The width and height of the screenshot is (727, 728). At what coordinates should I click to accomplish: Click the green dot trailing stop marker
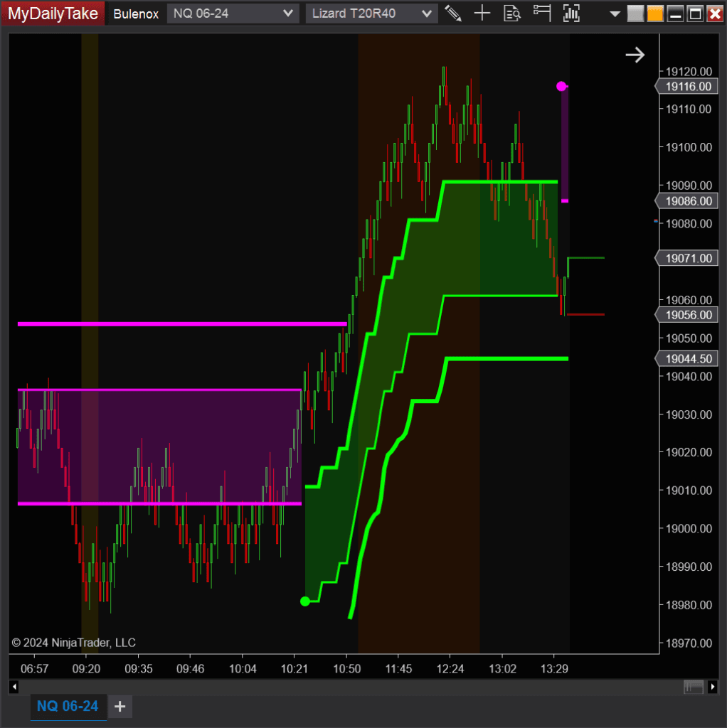[x=305, y=601]
